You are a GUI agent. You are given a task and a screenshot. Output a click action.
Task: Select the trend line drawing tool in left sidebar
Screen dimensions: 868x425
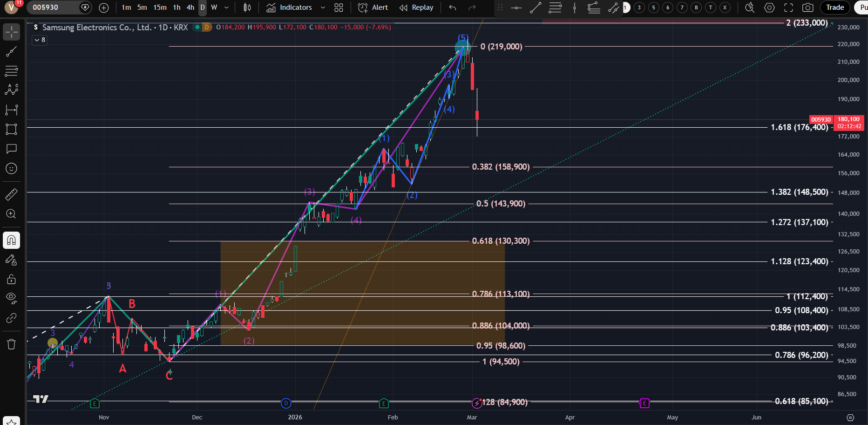pos(11,52)
